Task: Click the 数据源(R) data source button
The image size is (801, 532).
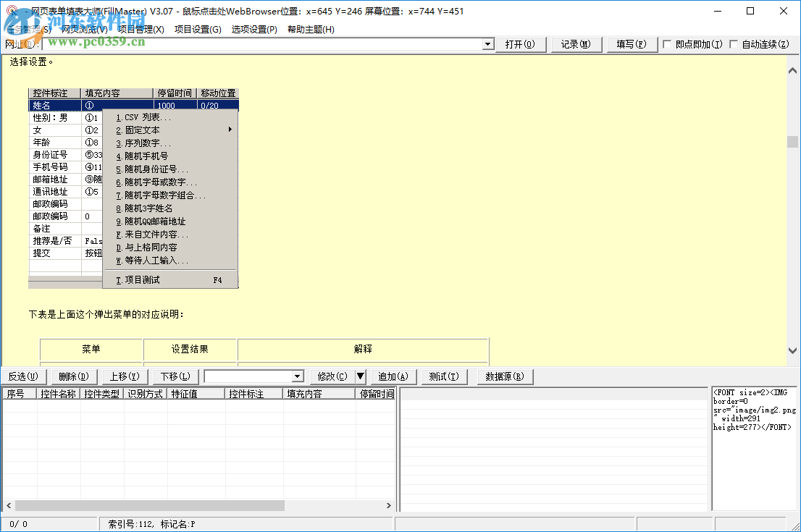Action: coord(503,376)
